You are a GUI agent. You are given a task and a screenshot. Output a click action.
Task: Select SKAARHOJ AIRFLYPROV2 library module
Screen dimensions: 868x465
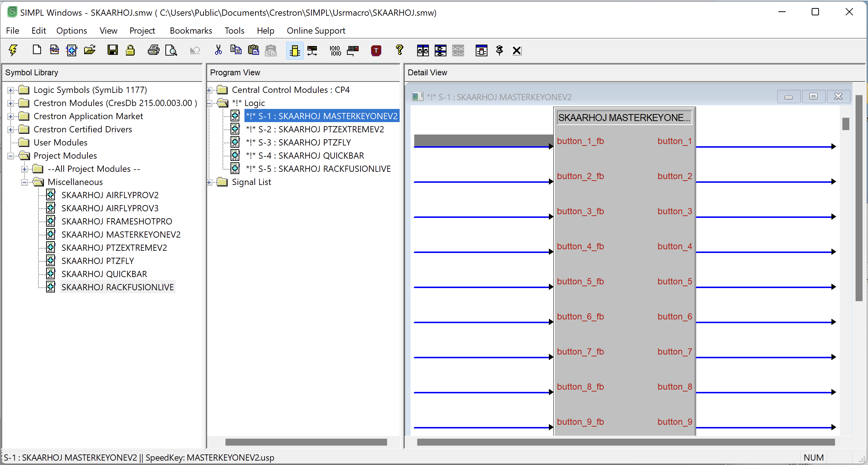click(x=110, y=195)
